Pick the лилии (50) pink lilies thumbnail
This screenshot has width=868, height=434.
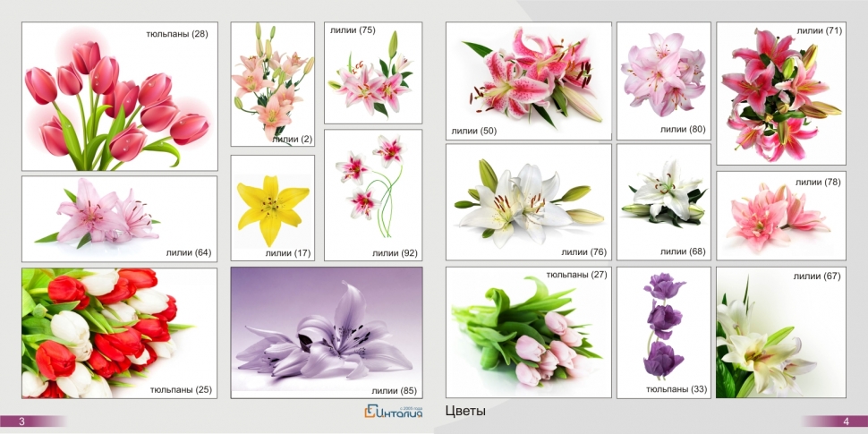pyautogui.click(x=529, y=81)
